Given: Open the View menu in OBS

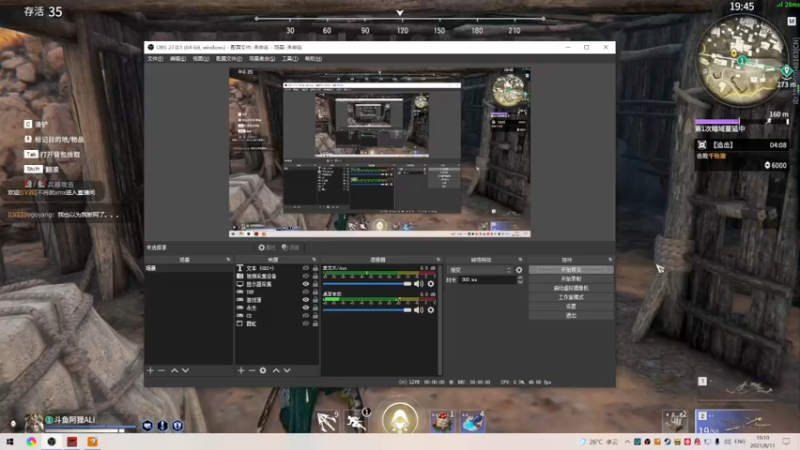Looking at the screenshot, I should pos(201,59).
